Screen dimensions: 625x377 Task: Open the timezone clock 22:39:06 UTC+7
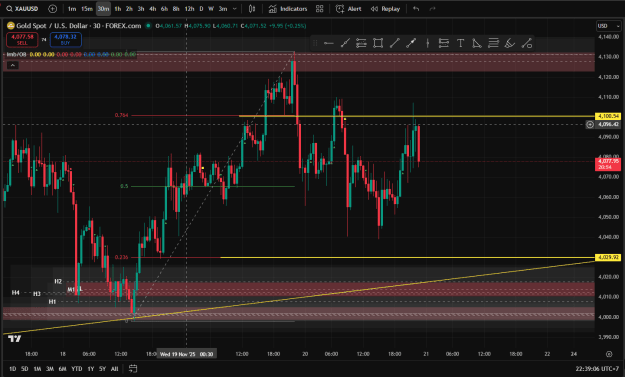click(598, 369)
